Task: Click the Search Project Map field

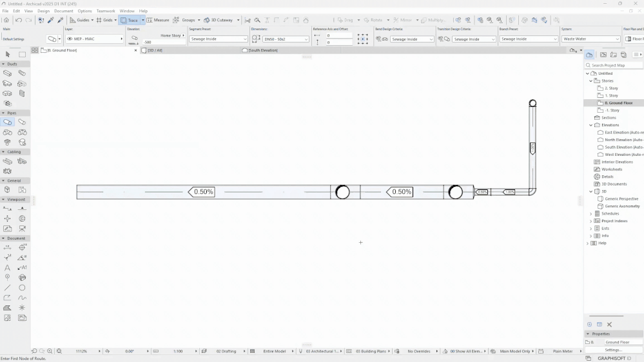Action: [x=614, y=65]
